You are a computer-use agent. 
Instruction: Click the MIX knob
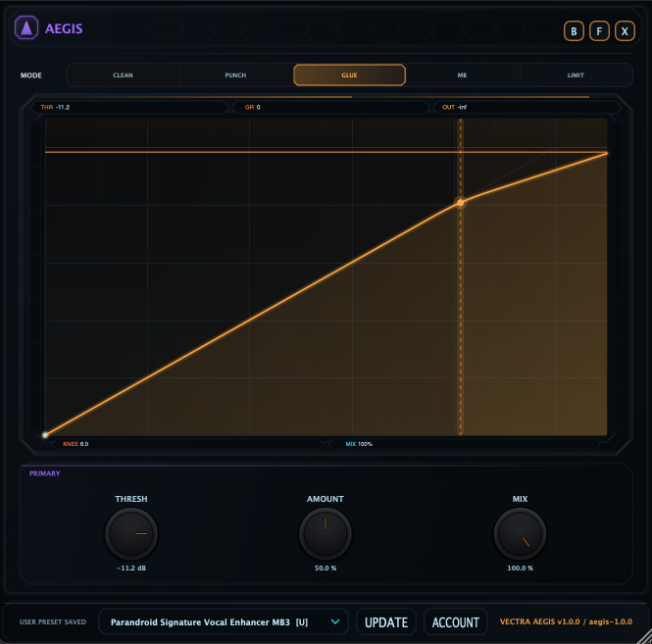(x=521, y=534)
